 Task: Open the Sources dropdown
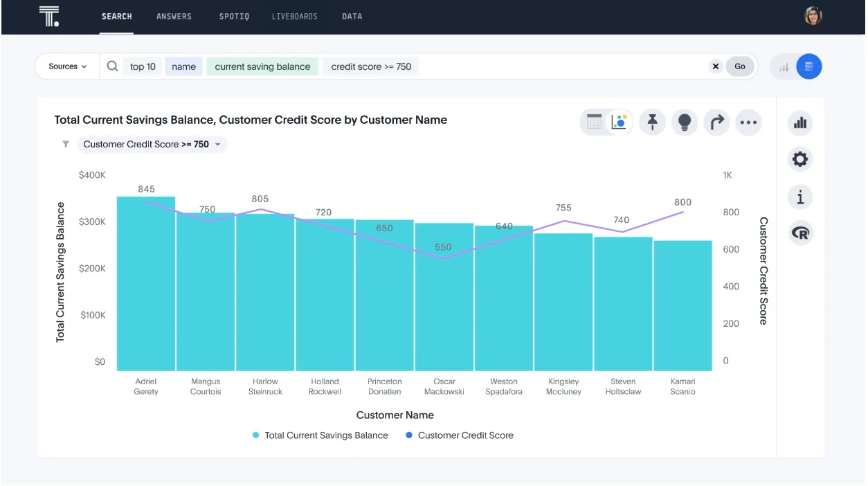tap(66, 66)
